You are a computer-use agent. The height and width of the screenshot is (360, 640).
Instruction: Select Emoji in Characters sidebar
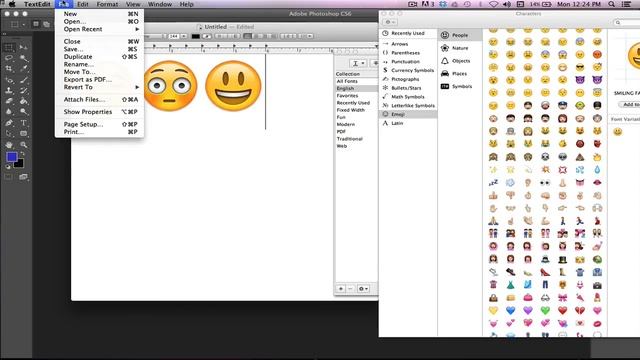[408, 114]
